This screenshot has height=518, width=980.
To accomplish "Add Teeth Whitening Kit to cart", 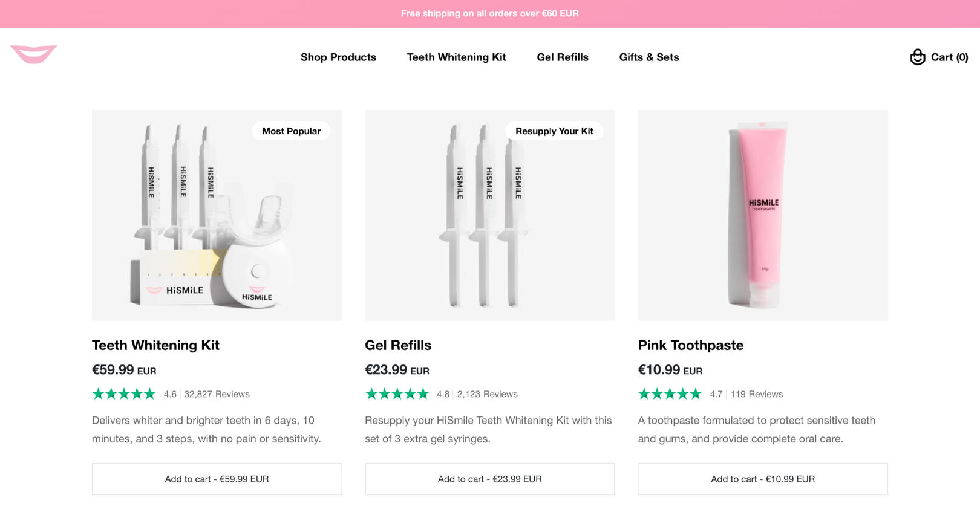I will (x=217, y=479).
